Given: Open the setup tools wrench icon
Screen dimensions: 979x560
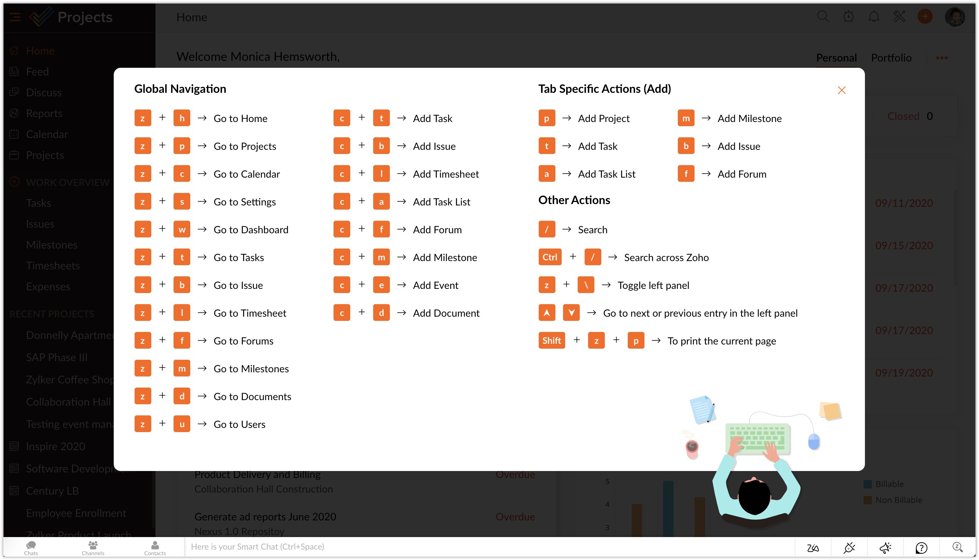Looking at the screenshot, I should pyautogui.click(x=899, y=17).
